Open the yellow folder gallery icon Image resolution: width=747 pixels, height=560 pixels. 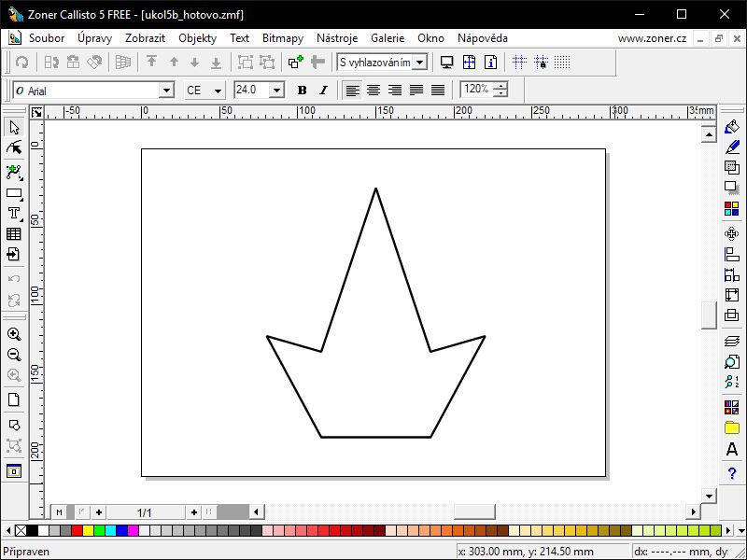(x=732, y=427)
